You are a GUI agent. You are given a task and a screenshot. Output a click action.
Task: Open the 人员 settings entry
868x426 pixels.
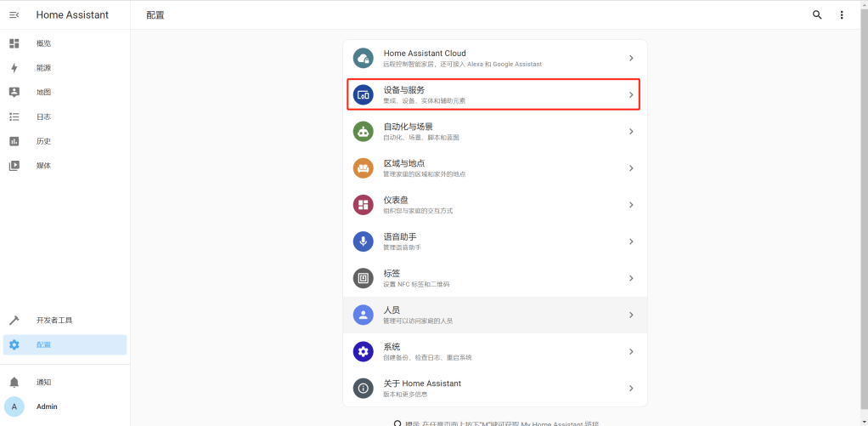click(x=494, y=315)
